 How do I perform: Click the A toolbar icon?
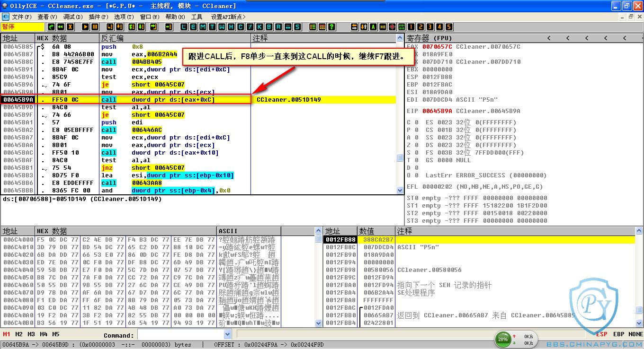point(373,27)
